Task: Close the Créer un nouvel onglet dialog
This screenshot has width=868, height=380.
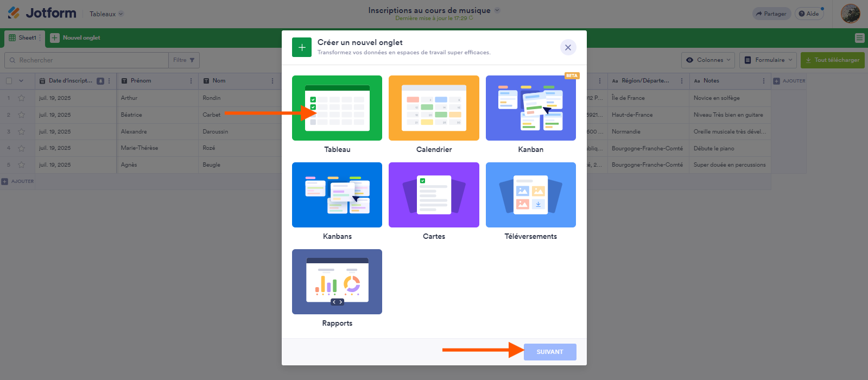Action: pyautogui.click(x=568, y=47)
